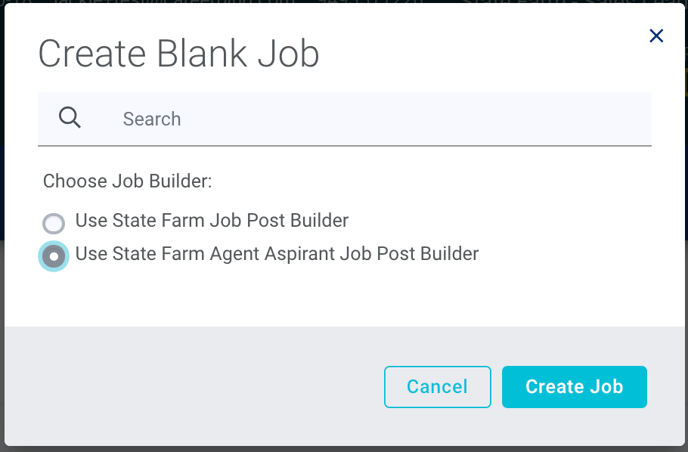Click the highlighted Agent Aspirant radio circle

coord(54,256)
